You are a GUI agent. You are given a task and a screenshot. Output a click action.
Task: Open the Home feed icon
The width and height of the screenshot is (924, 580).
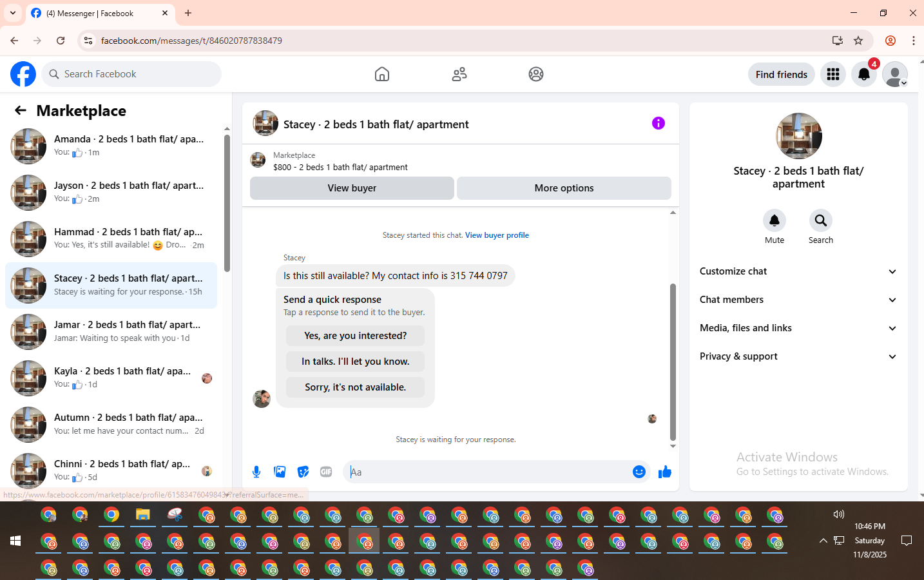pos(382,74)
